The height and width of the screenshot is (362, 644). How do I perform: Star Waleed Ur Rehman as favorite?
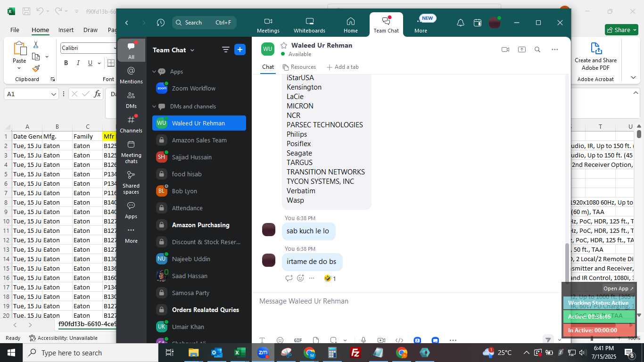tap(284, 45)
